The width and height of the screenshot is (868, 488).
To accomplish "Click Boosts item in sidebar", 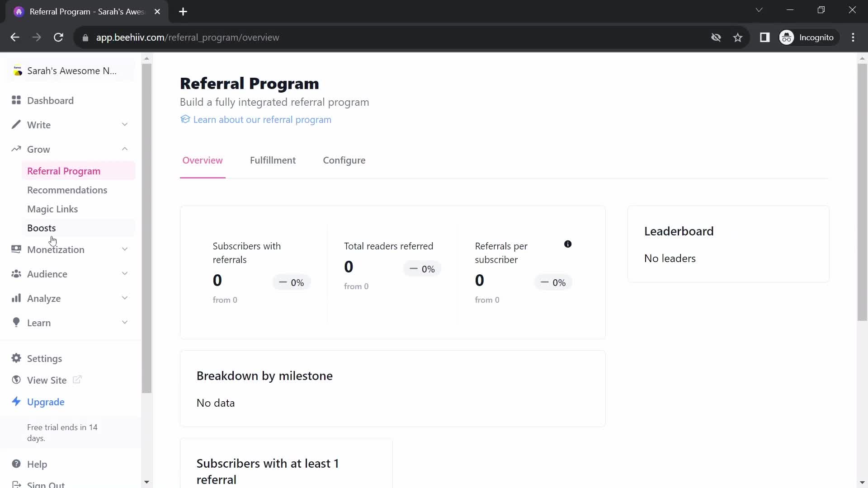I will 42,228.
